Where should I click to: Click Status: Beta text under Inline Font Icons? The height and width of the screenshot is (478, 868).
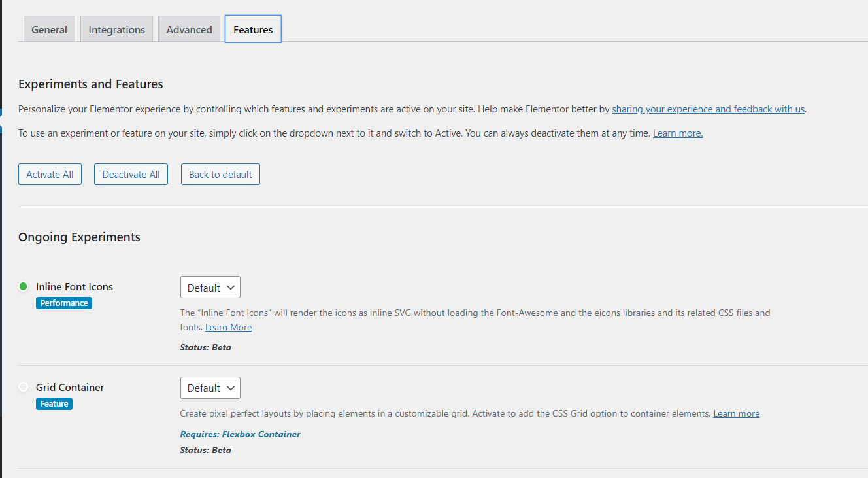[x=206, y=347]
